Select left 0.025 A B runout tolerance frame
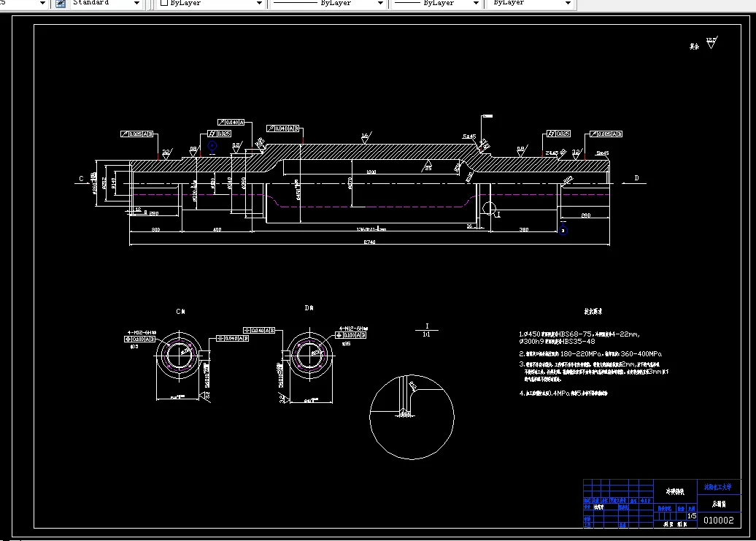The image size is (756, 541). click(137, 134)
